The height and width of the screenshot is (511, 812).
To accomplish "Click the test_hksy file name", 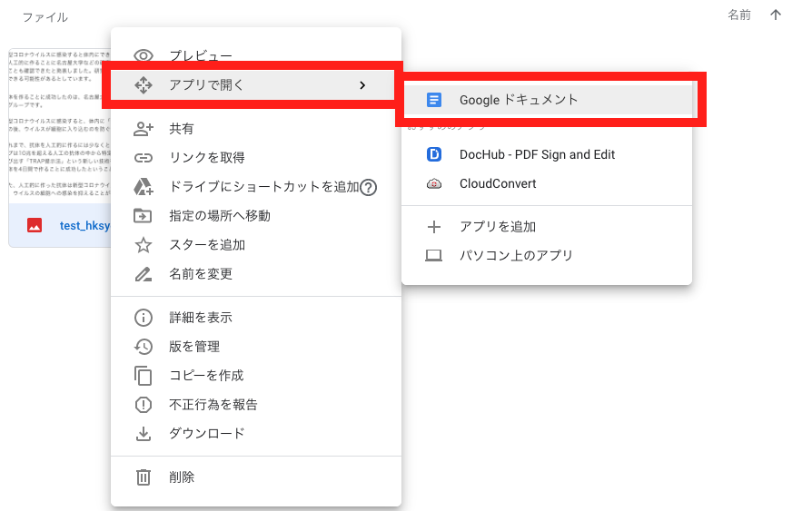I will [x=84, y=226].
